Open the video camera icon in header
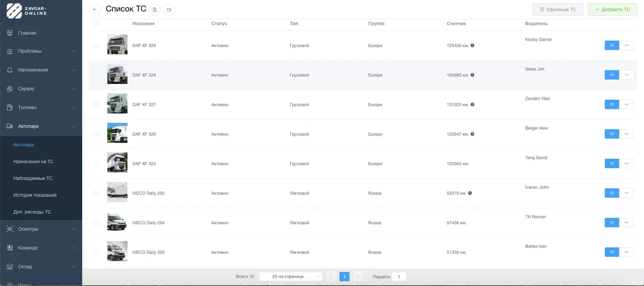Screen dimensions: 644x286 (169, 10)
